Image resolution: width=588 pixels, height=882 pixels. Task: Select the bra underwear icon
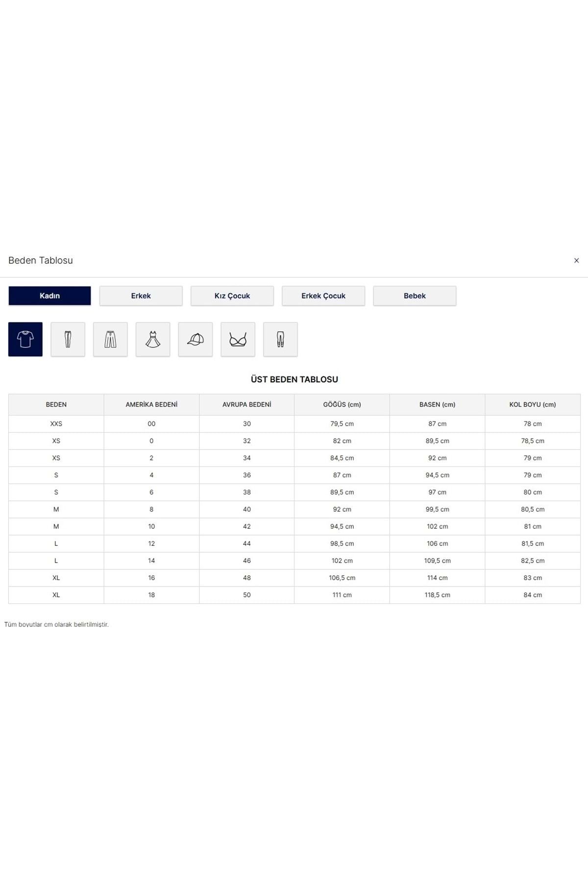point(238,339)
